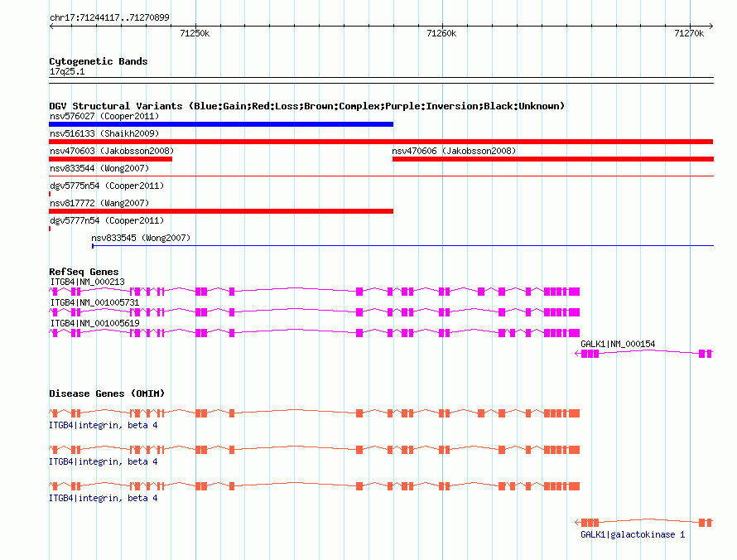Select the thin nsv833544 (Wong2007) red line
This screenshot has height=560, width=737.
pyautogui.click(x=381, y=176)
